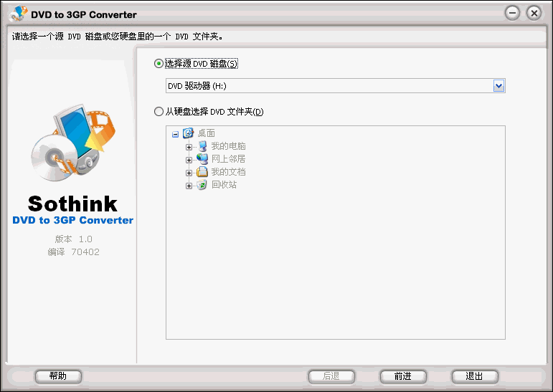Viewport: 553px width, 392px height.
Task: Expand the 我的电脑 tree node
Action: 189,148
